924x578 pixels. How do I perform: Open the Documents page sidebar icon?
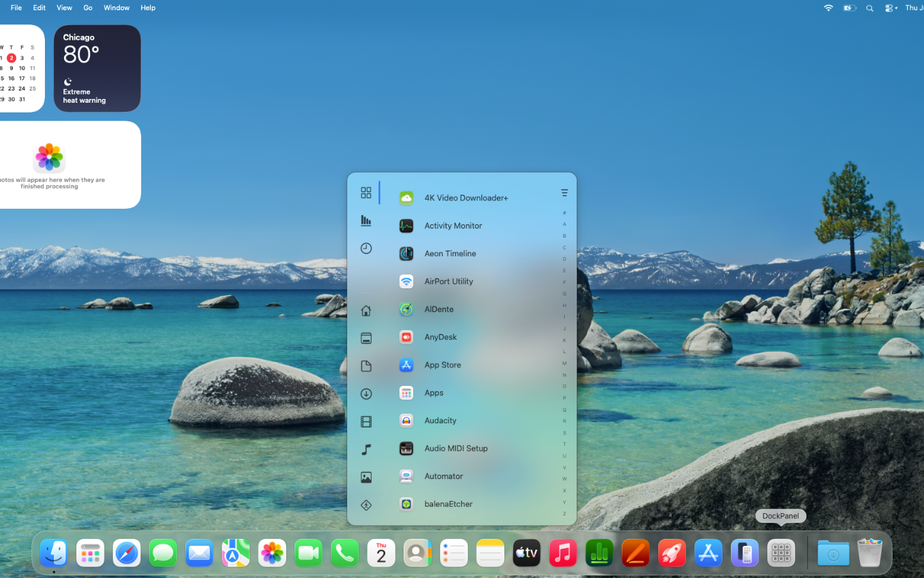(366, 366)
